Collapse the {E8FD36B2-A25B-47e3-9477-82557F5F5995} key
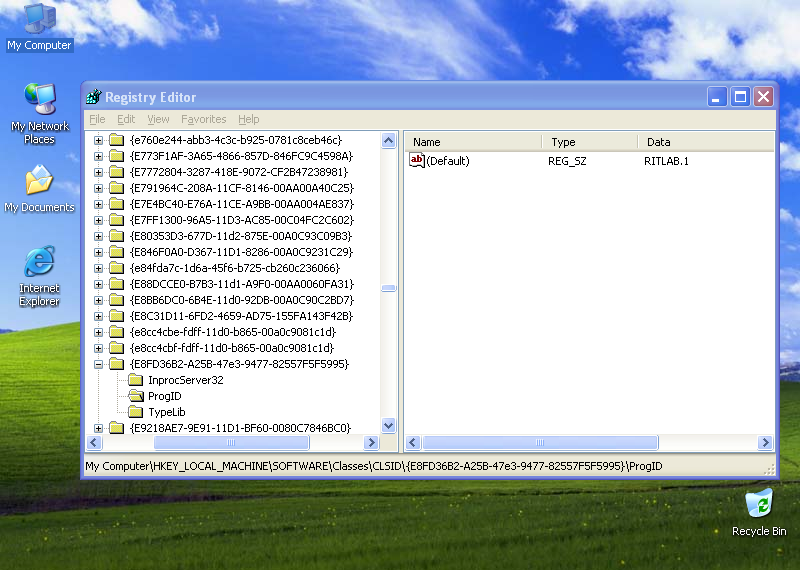Screen dimensions: 800x570 tap(99, 364)
